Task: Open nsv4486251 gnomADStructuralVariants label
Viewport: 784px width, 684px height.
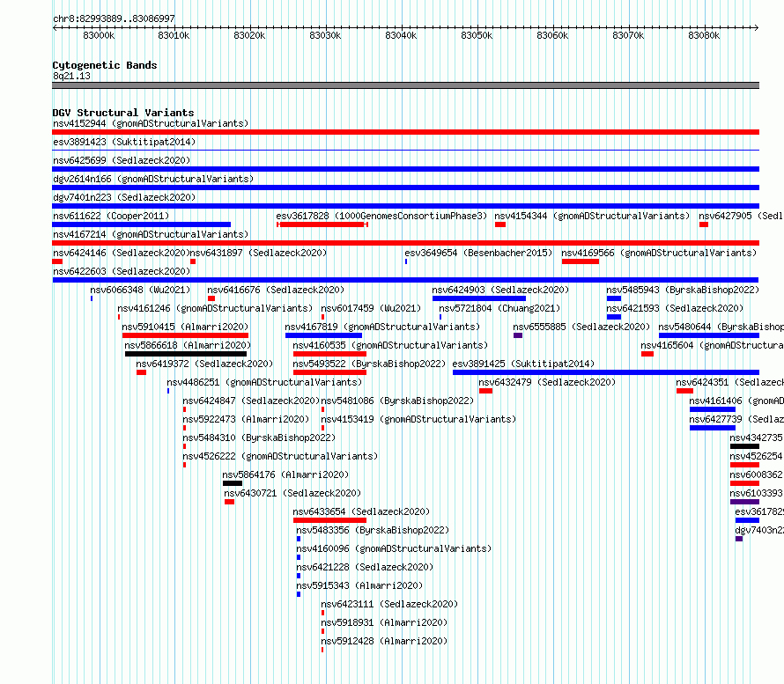Action: tap(264, 382)
